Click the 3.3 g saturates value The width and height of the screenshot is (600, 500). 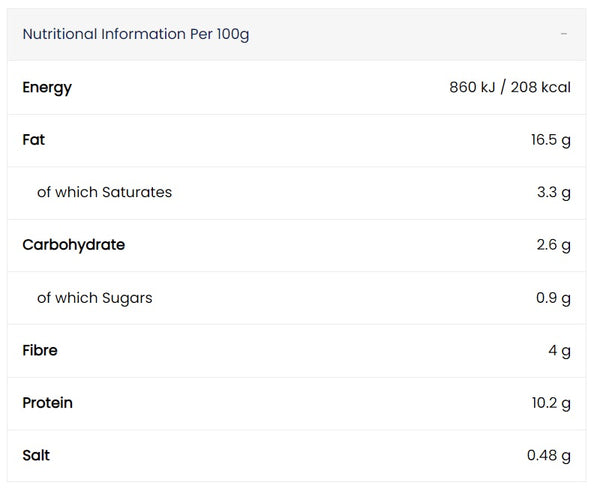click(x=554, y=193)
